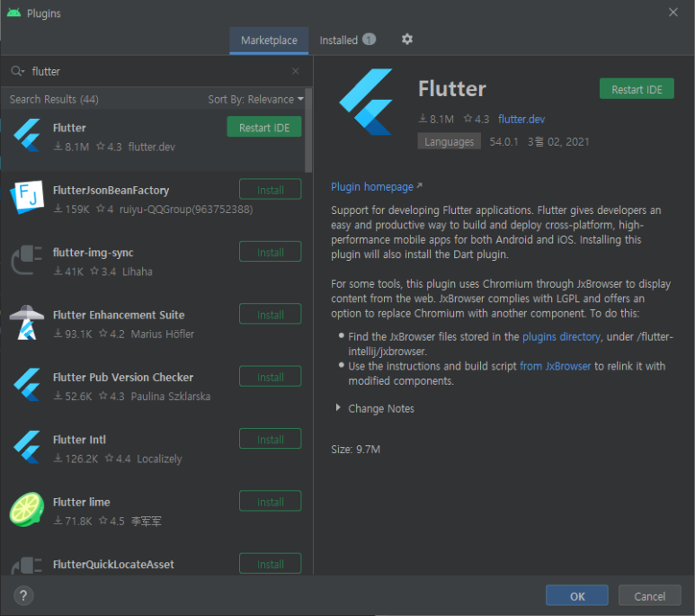
Task: Select the Flutter Intl plugin name
Action: [79, 440]
